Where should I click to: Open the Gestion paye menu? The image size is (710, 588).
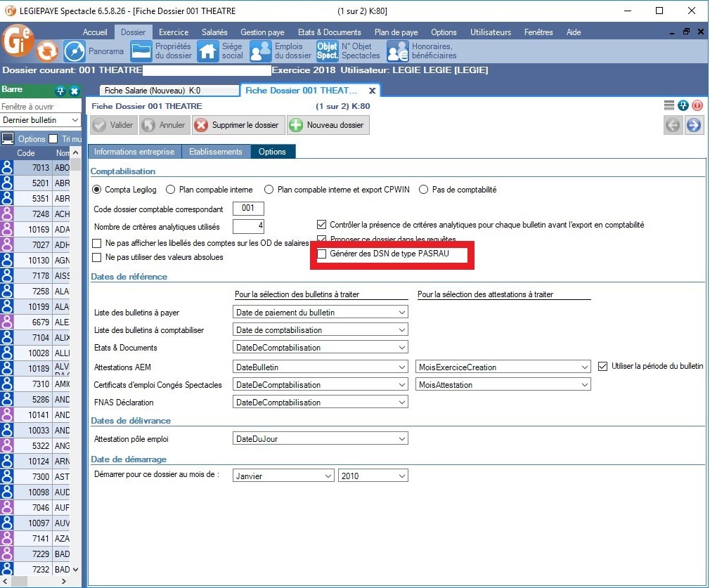click(262, 32)
